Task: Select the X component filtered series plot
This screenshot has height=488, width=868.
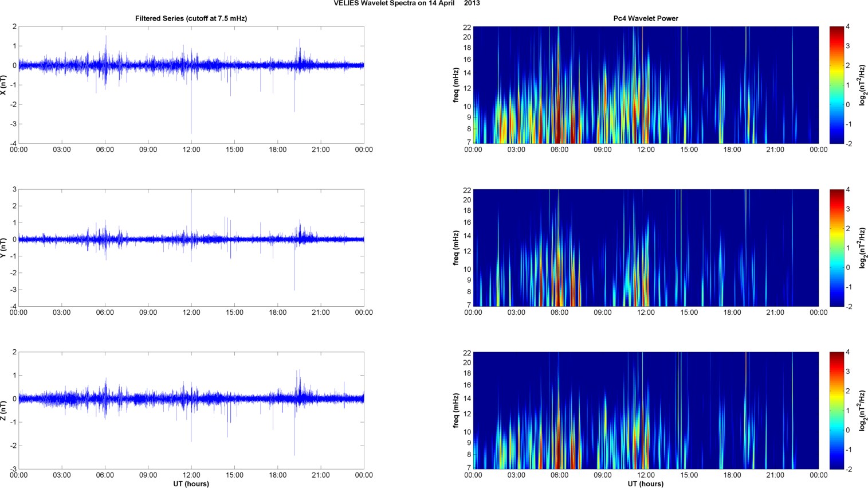Action: click(x=191, y=85)
